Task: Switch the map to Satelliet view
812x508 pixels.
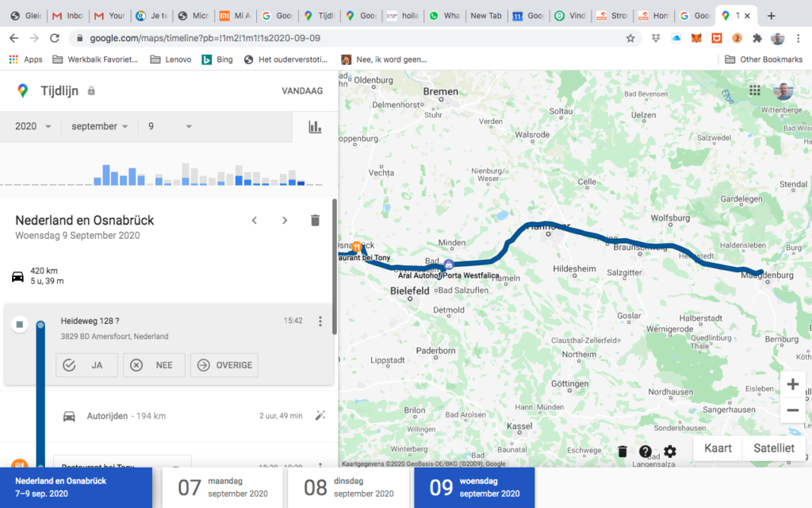Action: (x=773, y=448)
